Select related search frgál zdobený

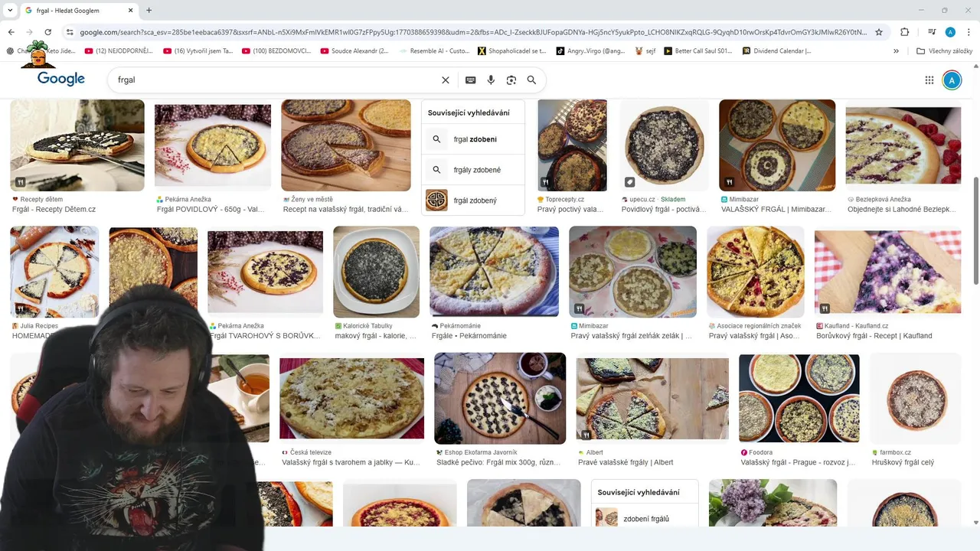473,201
